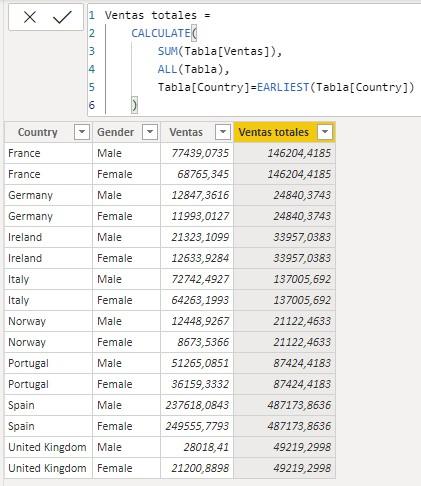Open the Ventas column filter dropdown

pyautogui.click(x=223, y=132)
